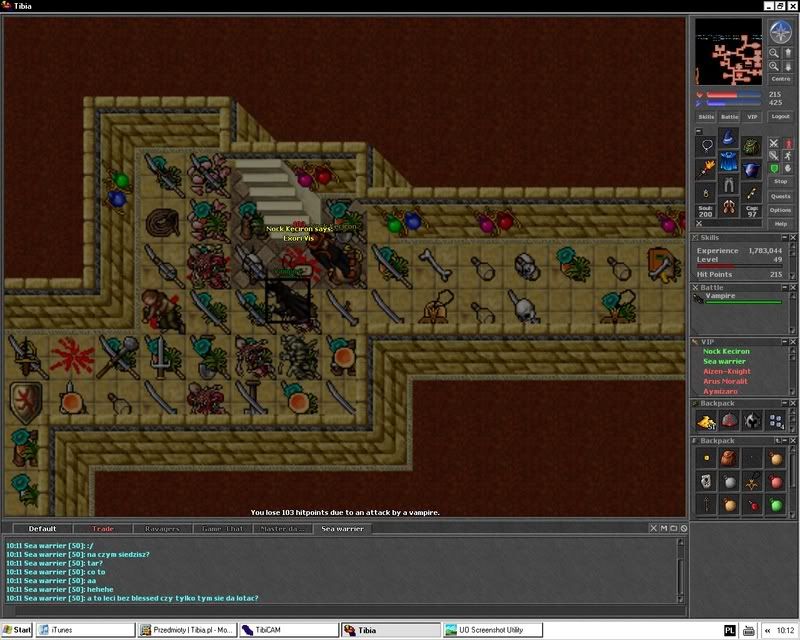The image size is (800, 640).
Task: Collapse the inventory equipment panel
Action: (699, 131)
